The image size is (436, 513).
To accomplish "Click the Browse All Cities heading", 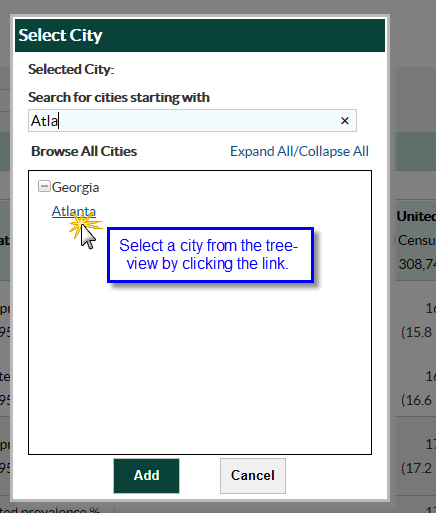I will 84,151.
